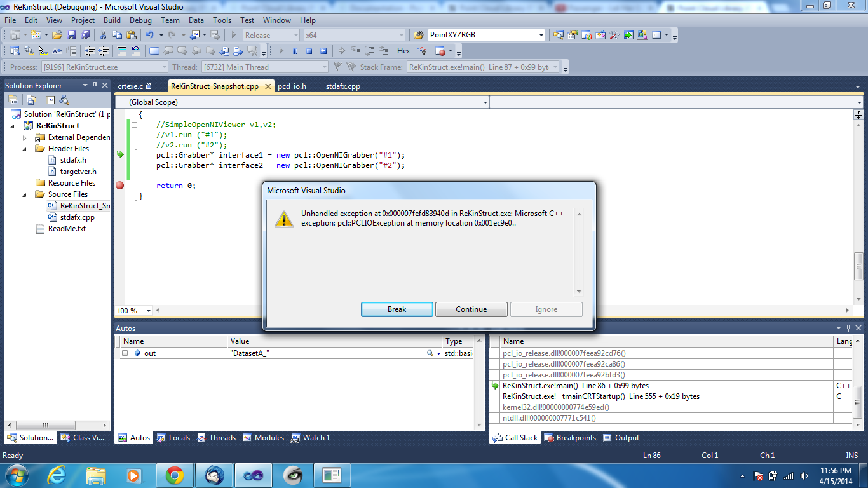The height and width of the screenshot is (488, 868).
Task: Click Break in the exception dialog
Action: click(397, 309)
